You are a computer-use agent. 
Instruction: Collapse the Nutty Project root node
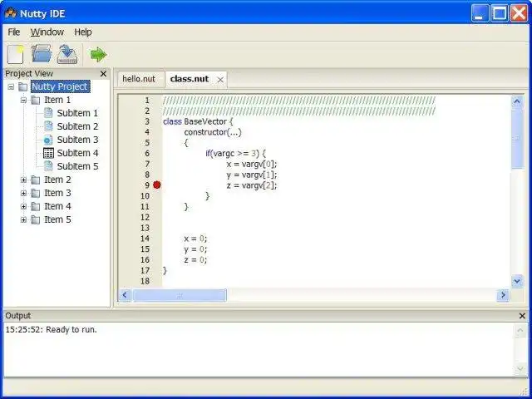(11, 86)
